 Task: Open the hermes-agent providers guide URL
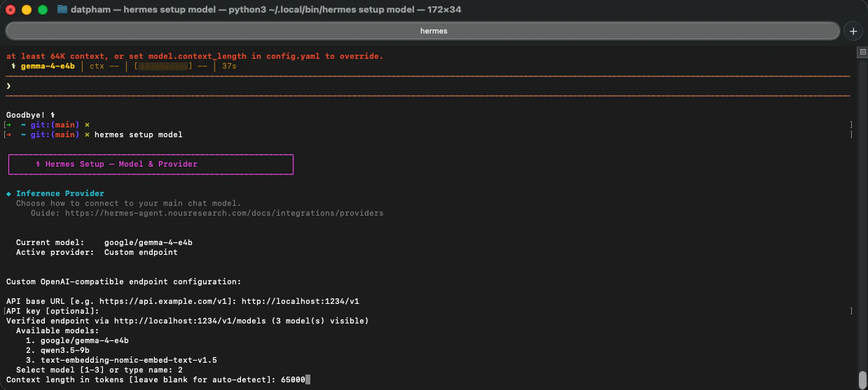click(224, 213)
